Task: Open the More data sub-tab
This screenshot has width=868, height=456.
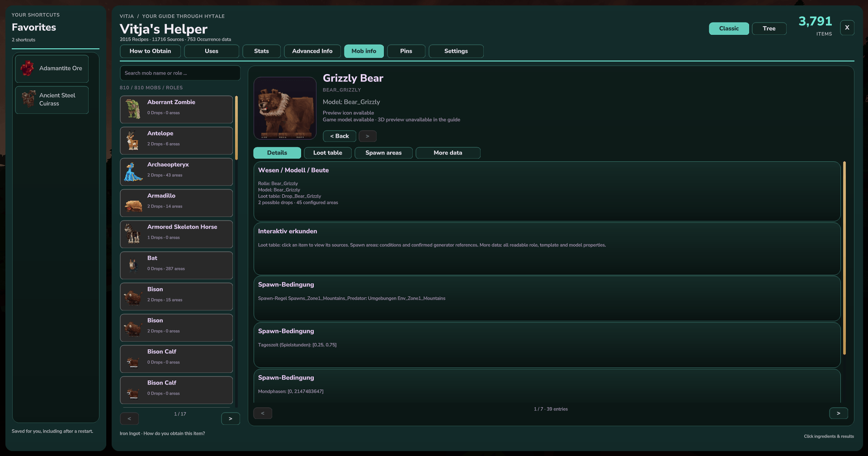Action: pyautogui.click(x=448, y=153)
